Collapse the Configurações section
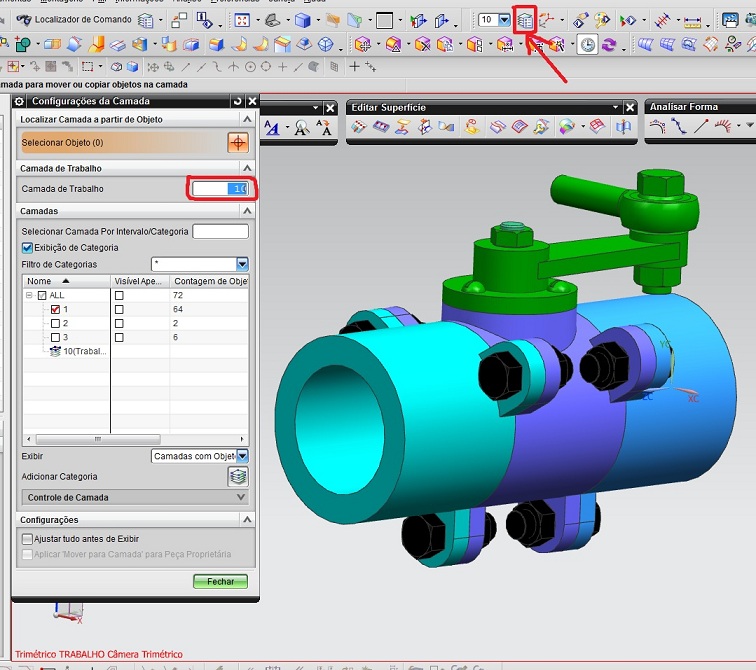 click(247, 520)
